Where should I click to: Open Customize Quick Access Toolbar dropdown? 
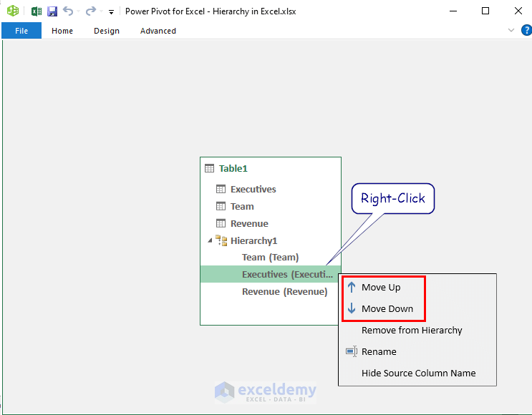(x=111, y=12)
